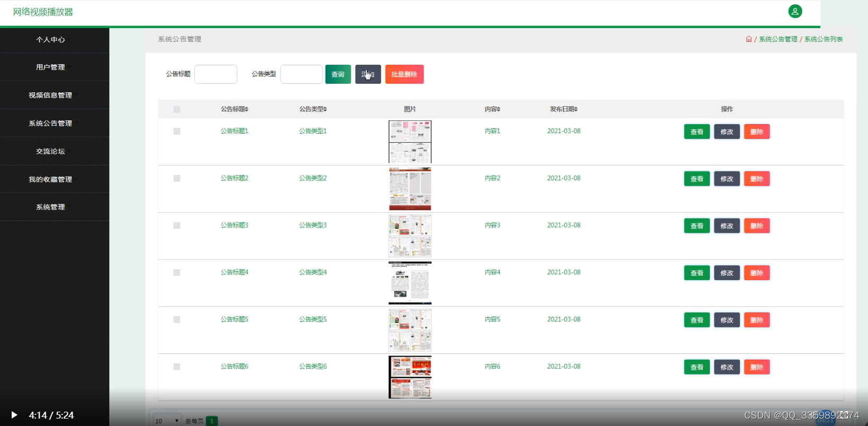Sort by 内容 column arrows

[x=499, y=109]
